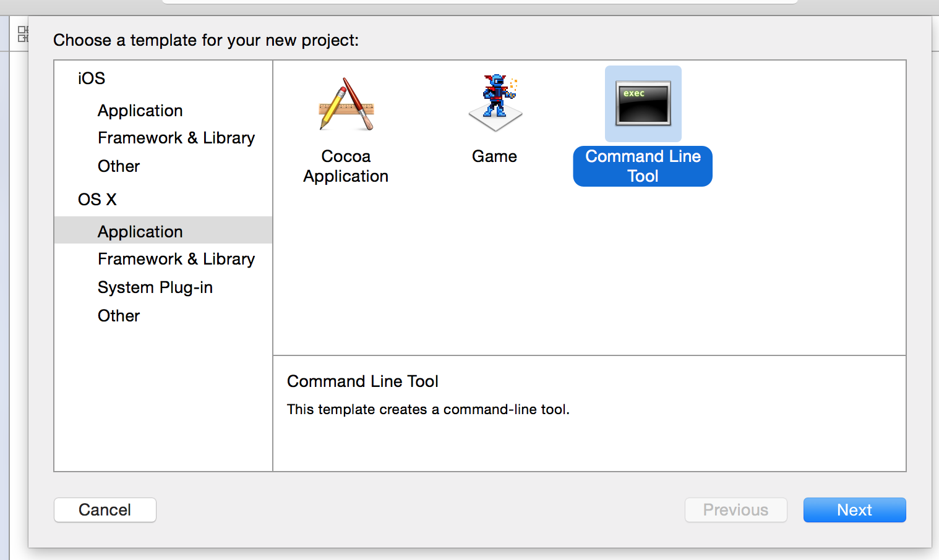Click the iOS section header

tap(92, 78)
